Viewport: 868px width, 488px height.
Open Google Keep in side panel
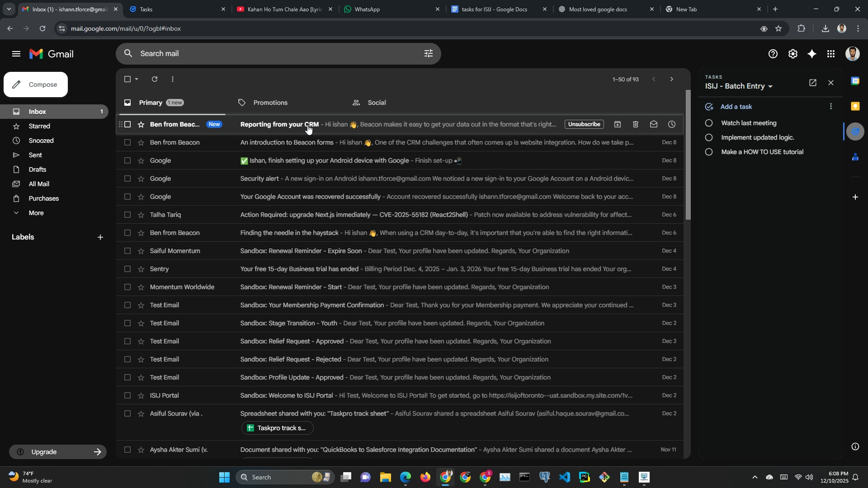point(855,106)
